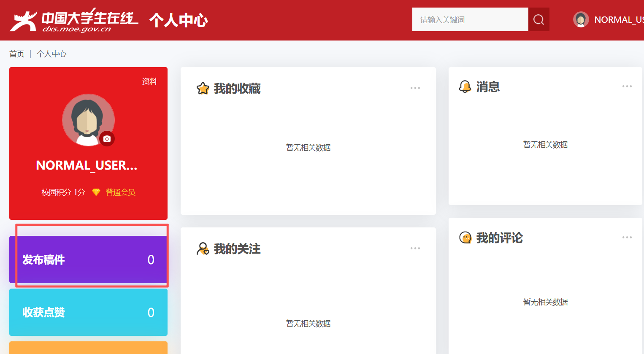Open search by clicking the magnifier icon
Image resolution: width=644 pixels, height=354 pixels.
point(538,19)
